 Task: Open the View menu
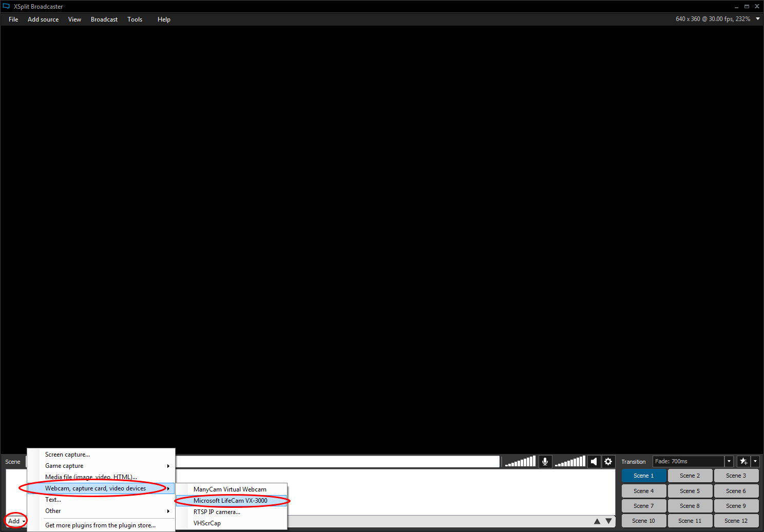74,19
